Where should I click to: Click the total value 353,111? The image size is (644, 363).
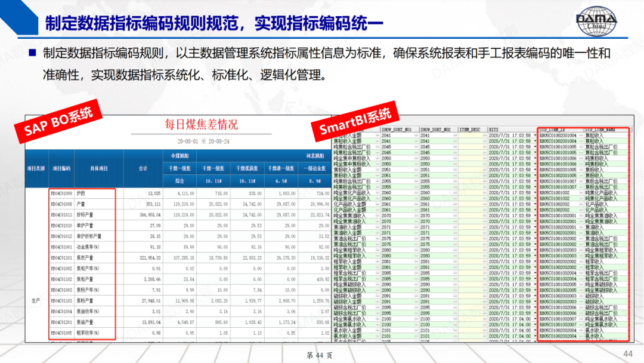click(x=153, y=204)
